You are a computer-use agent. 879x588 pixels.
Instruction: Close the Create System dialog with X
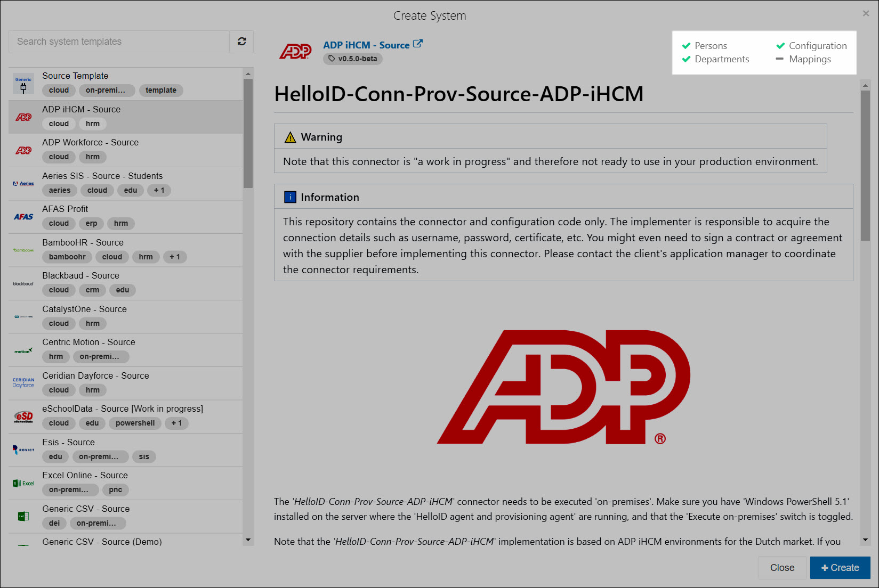tap(866, 14)
